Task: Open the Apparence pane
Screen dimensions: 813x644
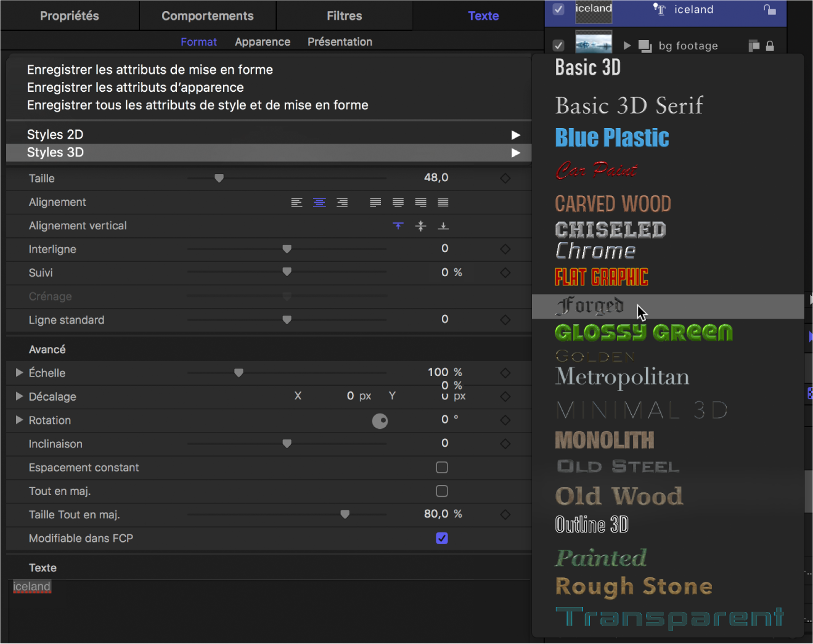Action: coord(263,42)
